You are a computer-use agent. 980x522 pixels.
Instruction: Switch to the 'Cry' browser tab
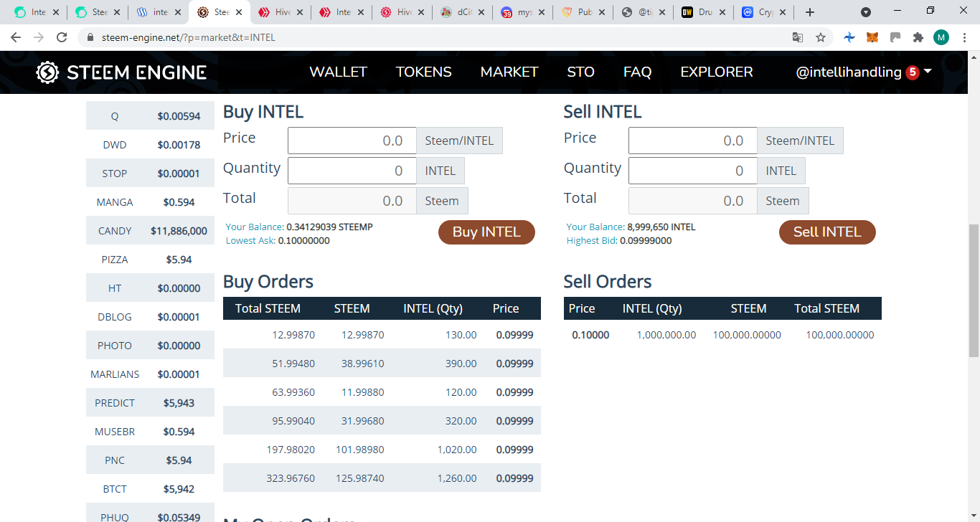pos(764,12)
